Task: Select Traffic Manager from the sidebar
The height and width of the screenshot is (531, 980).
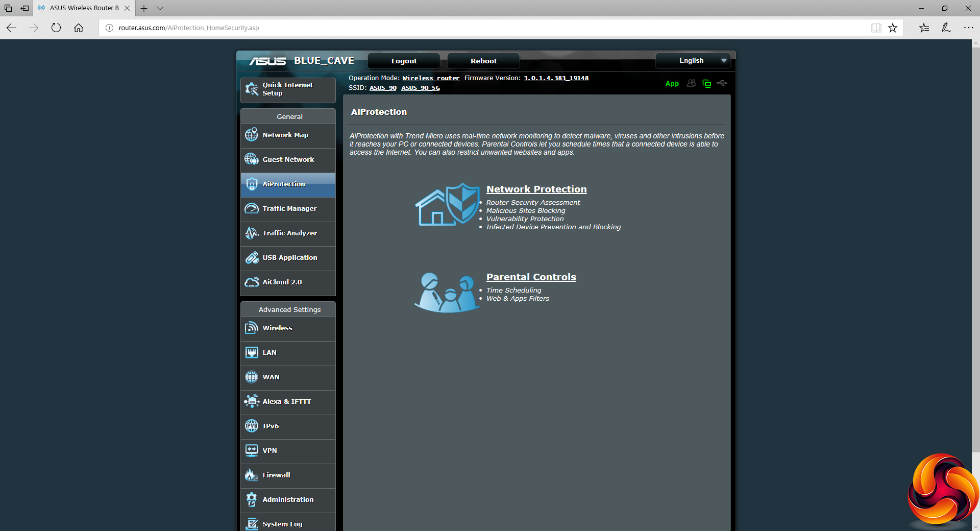Action: (x=288, y=209)
